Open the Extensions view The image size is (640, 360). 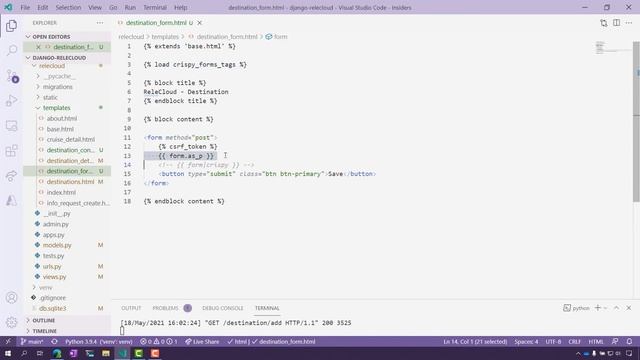(11, 151)
